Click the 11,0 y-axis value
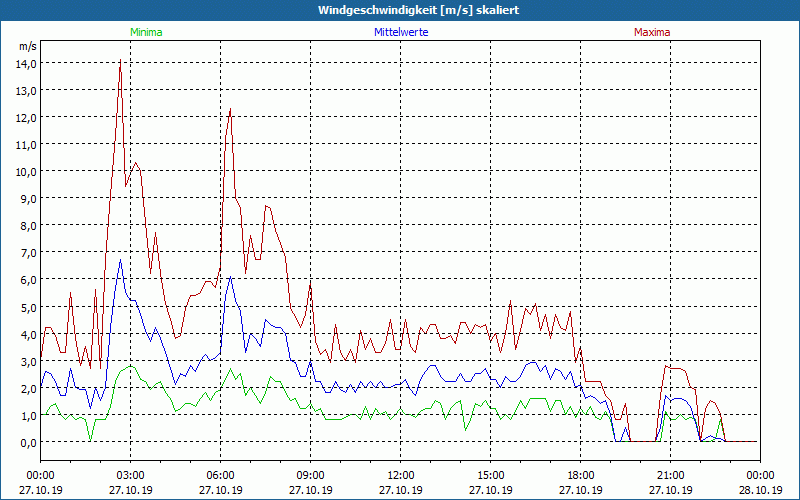 (x=26, y=145)
